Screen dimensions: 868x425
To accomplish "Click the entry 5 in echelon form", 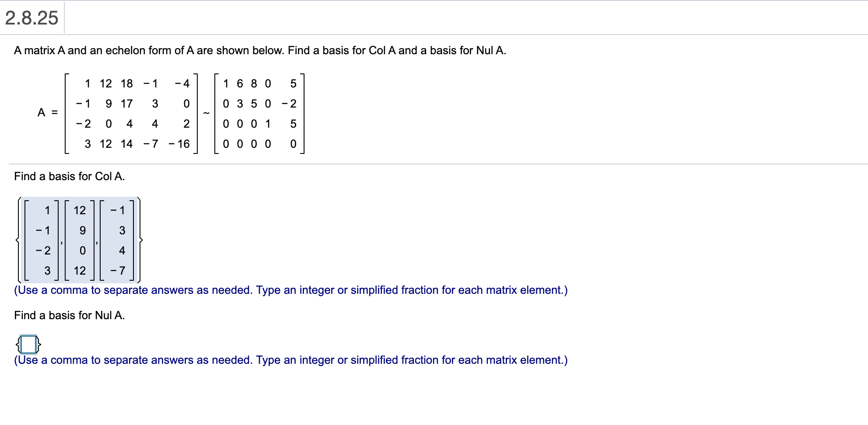I will 293,84.
